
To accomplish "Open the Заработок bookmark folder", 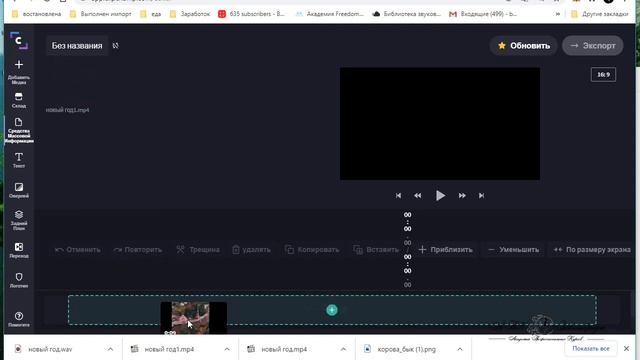I will (190, 14).
